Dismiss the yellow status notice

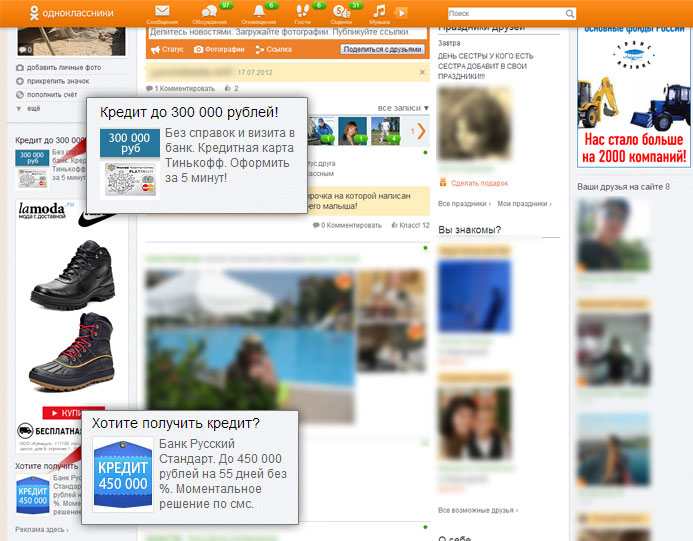click(x=422, y=72)
